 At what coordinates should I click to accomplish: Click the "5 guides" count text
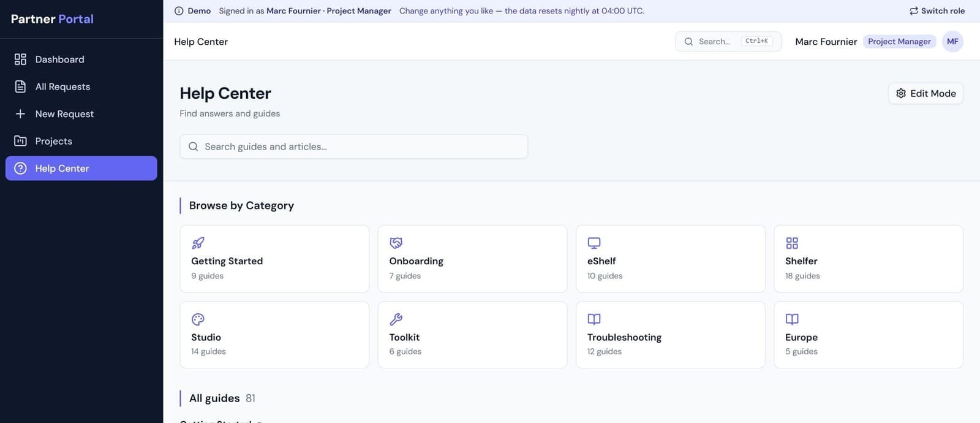coord(801,351)
